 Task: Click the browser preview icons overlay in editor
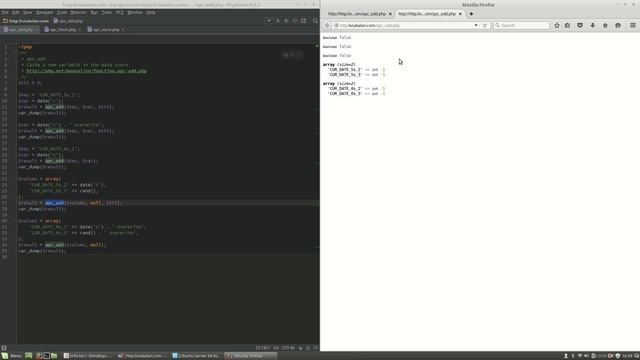point(292,55)
